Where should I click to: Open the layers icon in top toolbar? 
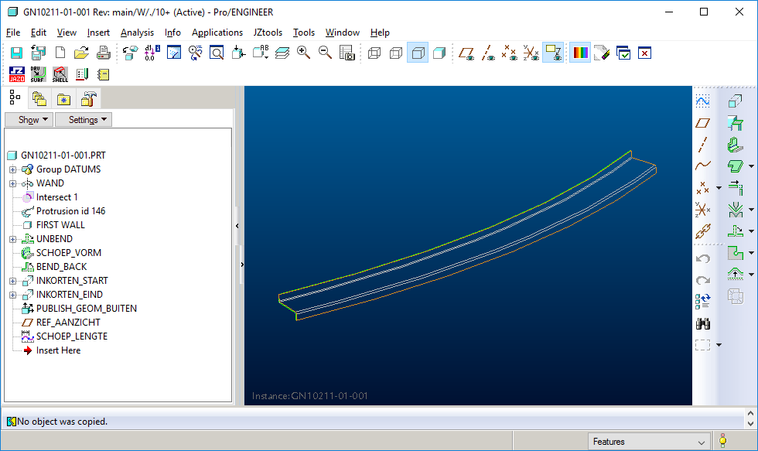282,53
